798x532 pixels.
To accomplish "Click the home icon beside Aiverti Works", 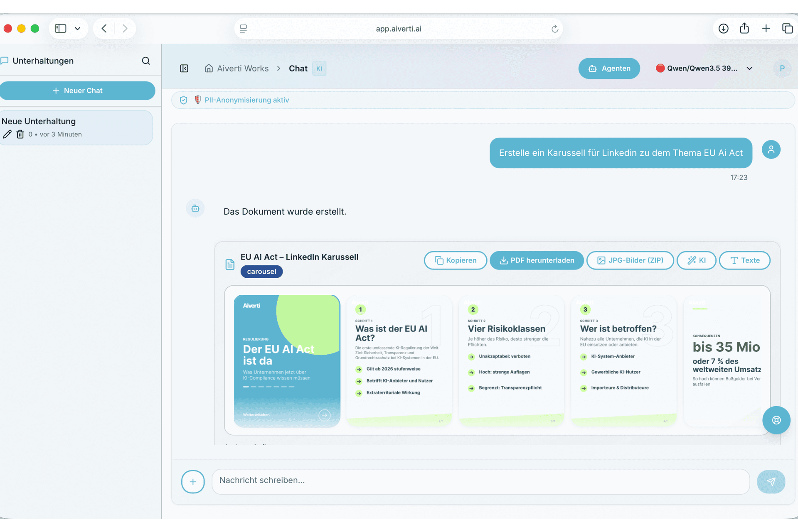I will 209,69.
